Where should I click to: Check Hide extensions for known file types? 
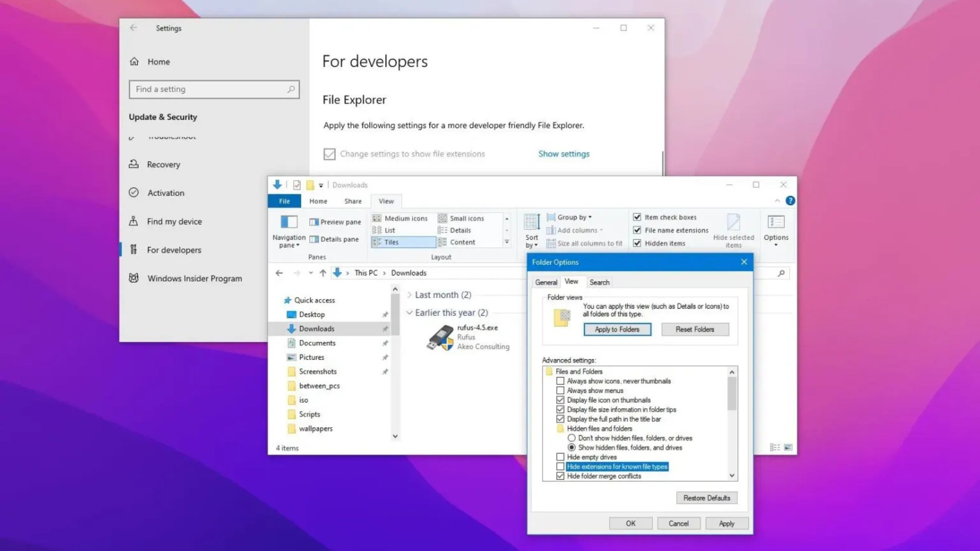(x=560, y=466)
